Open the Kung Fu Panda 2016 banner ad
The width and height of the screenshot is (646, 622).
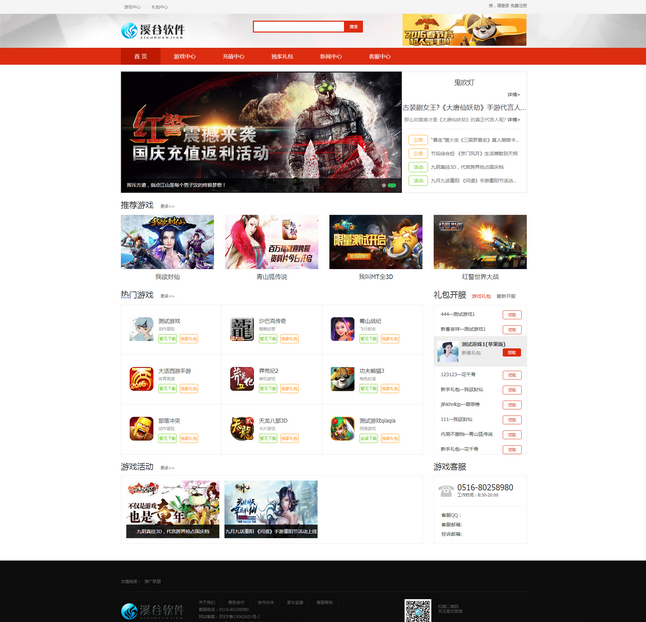(464, 30)
